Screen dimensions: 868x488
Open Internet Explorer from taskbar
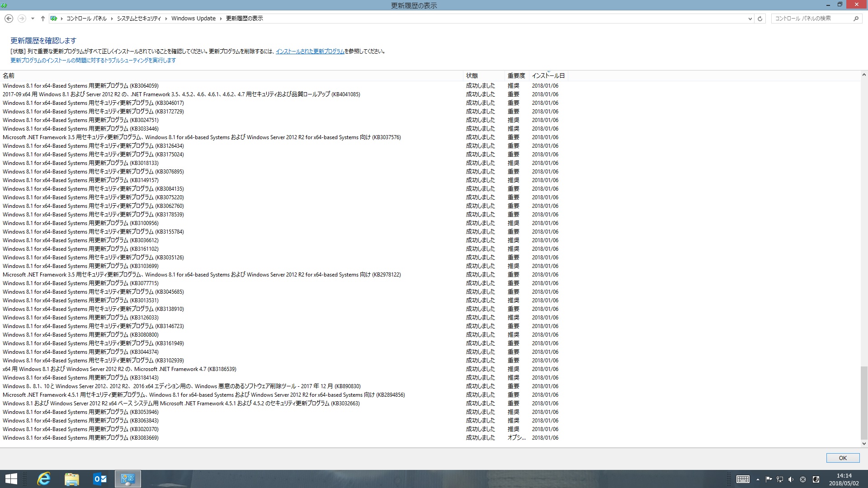44,479
